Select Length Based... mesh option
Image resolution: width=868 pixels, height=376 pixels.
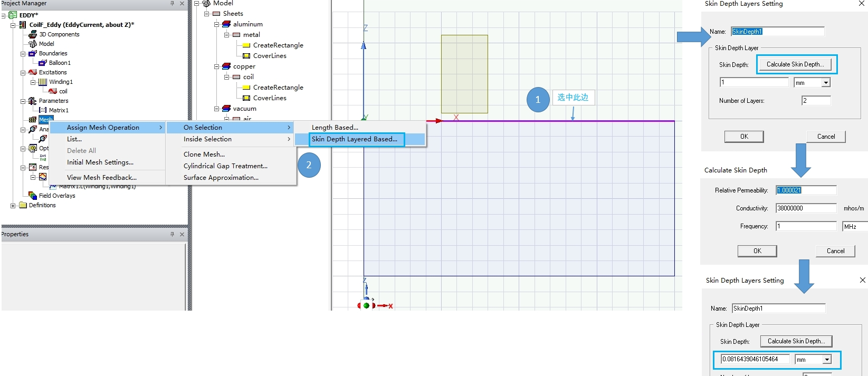(335, 128)
